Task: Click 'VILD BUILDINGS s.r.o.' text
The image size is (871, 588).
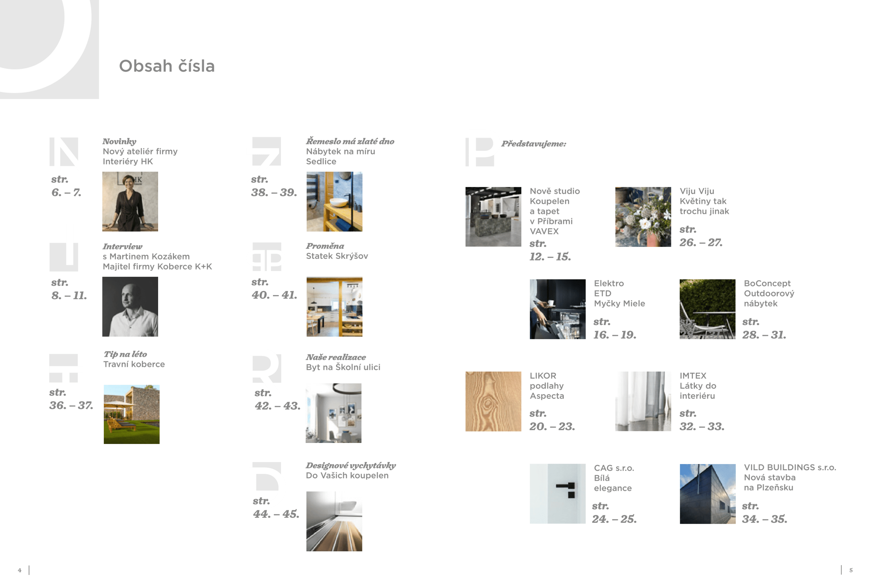Action: pyautogui.click(x=790, y=468)
